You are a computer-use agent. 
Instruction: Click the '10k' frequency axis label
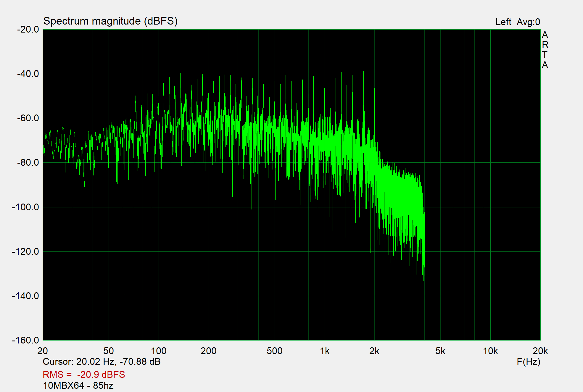tap(490, 351)
